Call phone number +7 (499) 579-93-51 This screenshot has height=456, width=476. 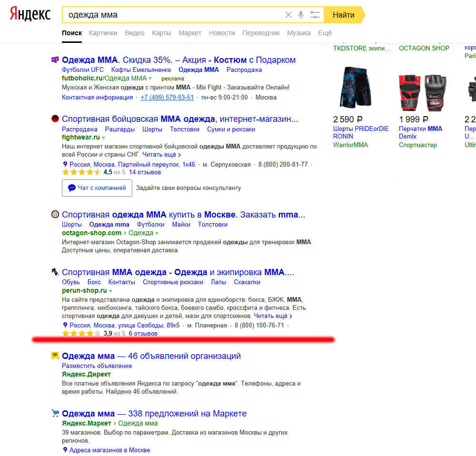(167, 97)
